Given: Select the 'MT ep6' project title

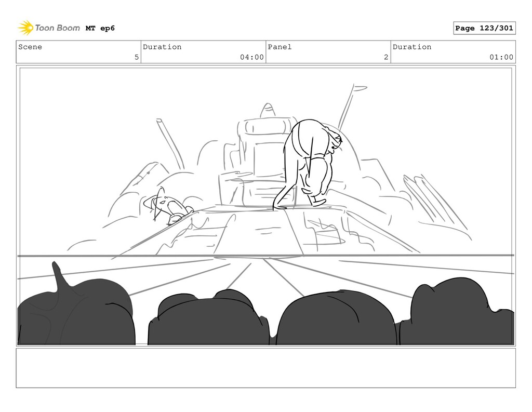Looking at the screenshot, I should [x=100, y=28].
